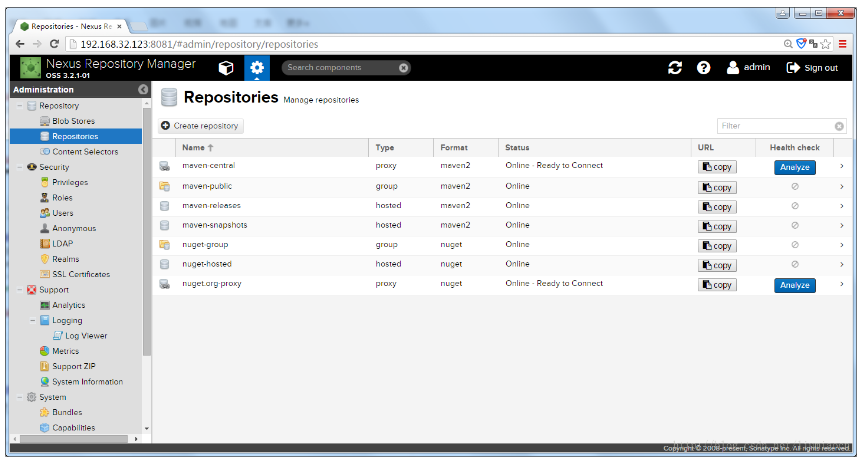863x457 pixels.
Task: Open Realms settings
Action: (65, 259)
